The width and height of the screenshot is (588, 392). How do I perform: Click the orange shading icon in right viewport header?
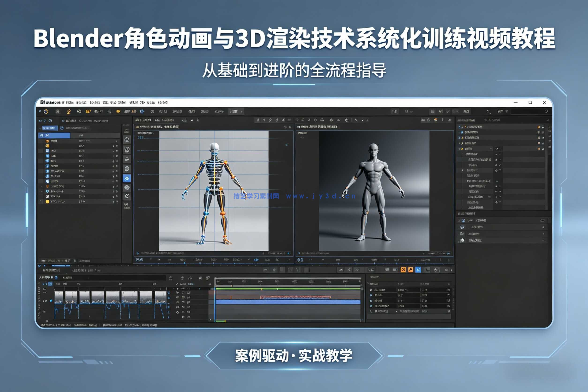436,120
